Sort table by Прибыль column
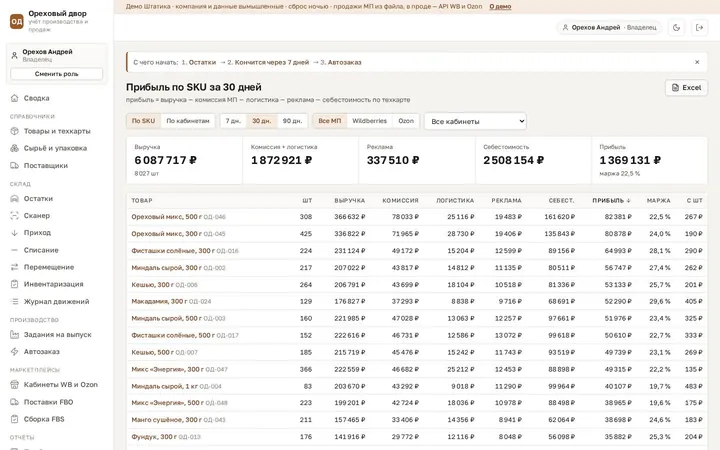Image resolution: width=720 pixels, height=450 pixels. [611, 200]
